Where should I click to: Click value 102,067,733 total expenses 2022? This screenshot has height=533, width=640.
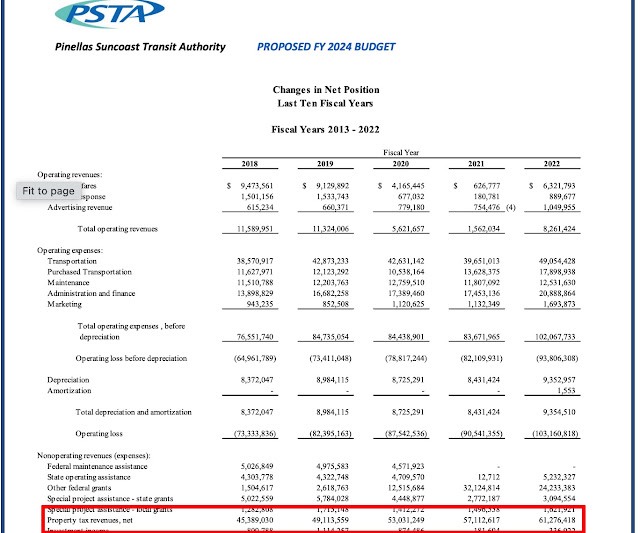point(555,337)
